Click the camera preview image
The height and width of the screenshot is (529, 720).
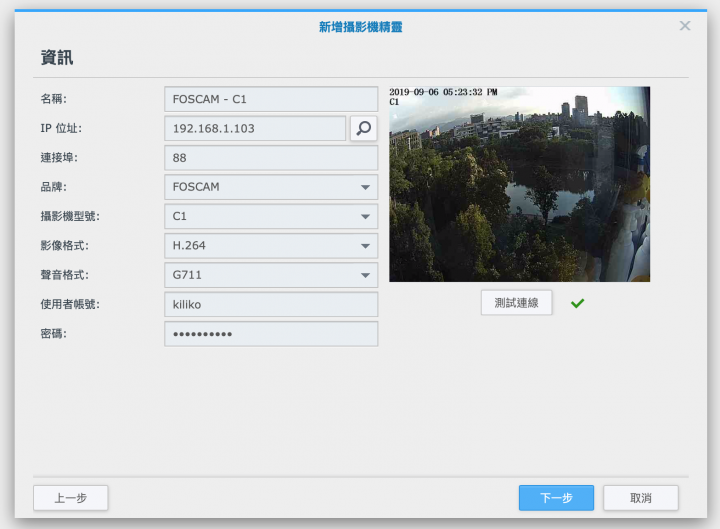tap(519, 184)
